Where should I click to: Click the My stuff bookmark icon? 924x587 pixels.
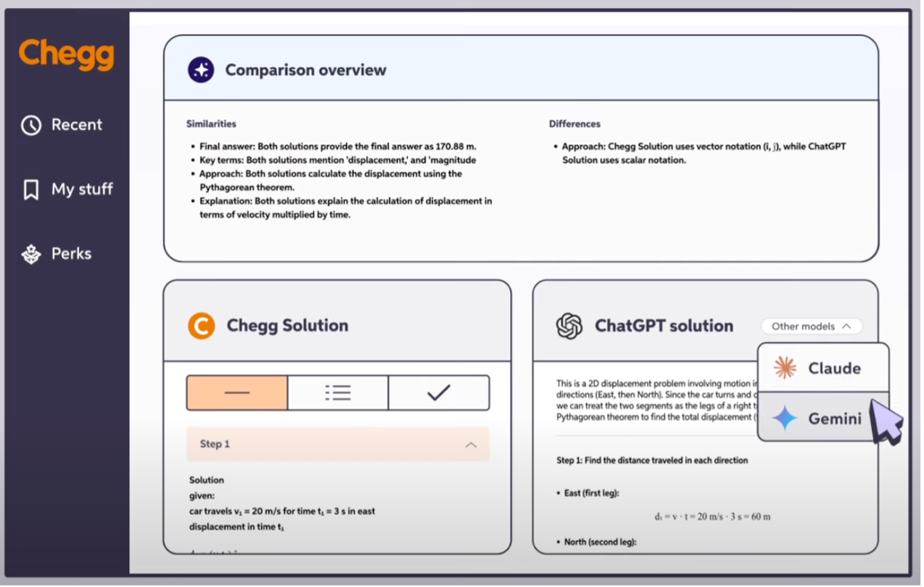pos(31,189)
